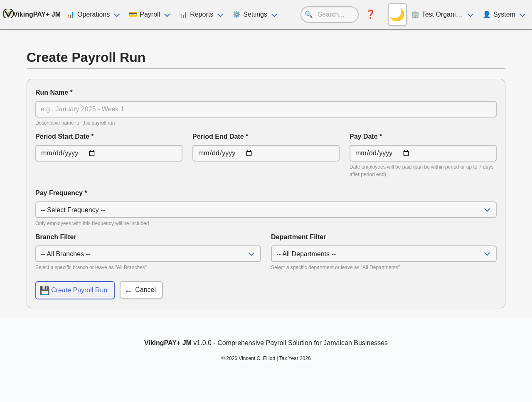Viewport: 532px width, 402px height.
Task: Click the back arrow on Cancel
Action: point(128,291)
